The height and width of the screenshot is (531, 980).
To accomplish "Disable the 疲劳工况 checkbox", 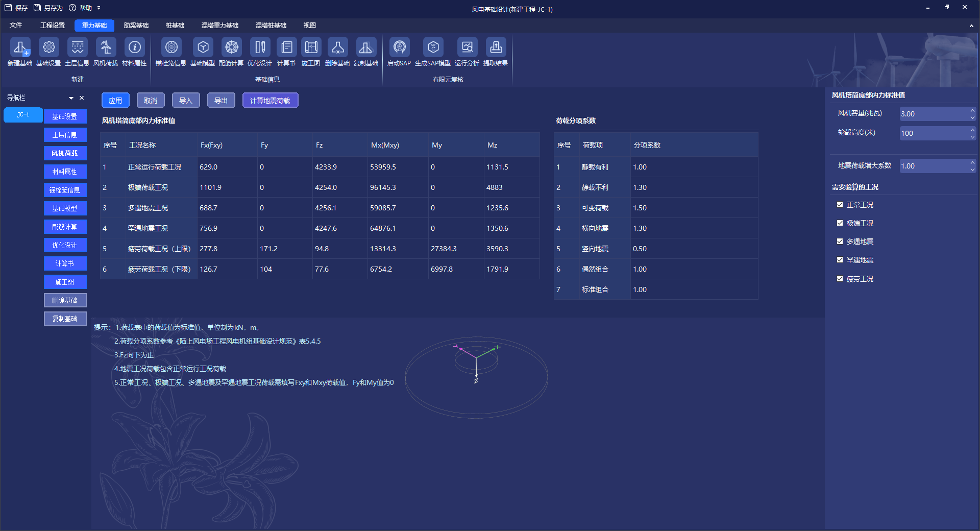I will (x=840, y=279).
